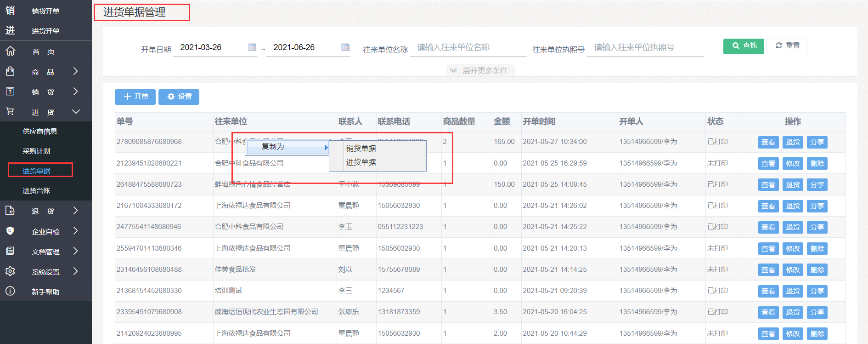Viewport: 868px width, 344px height.
Task: Click the file icon for 文档管理
Action: (x=10, y=251)
